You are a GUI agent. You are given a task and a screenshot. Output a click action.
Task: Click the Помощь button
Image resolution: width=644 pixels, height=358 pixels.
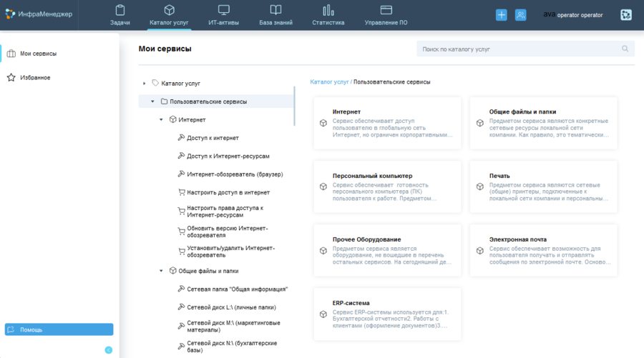(59, 329)
